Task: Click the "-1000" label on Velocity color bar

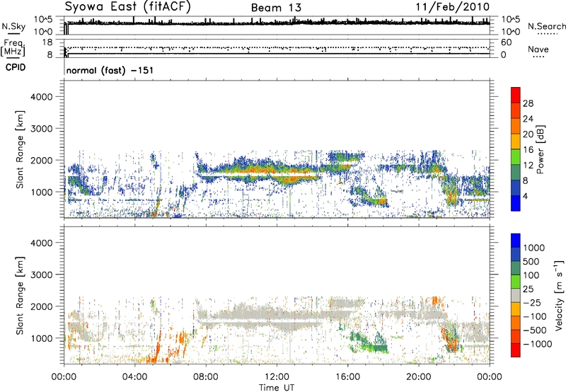Action: [537, 344]
